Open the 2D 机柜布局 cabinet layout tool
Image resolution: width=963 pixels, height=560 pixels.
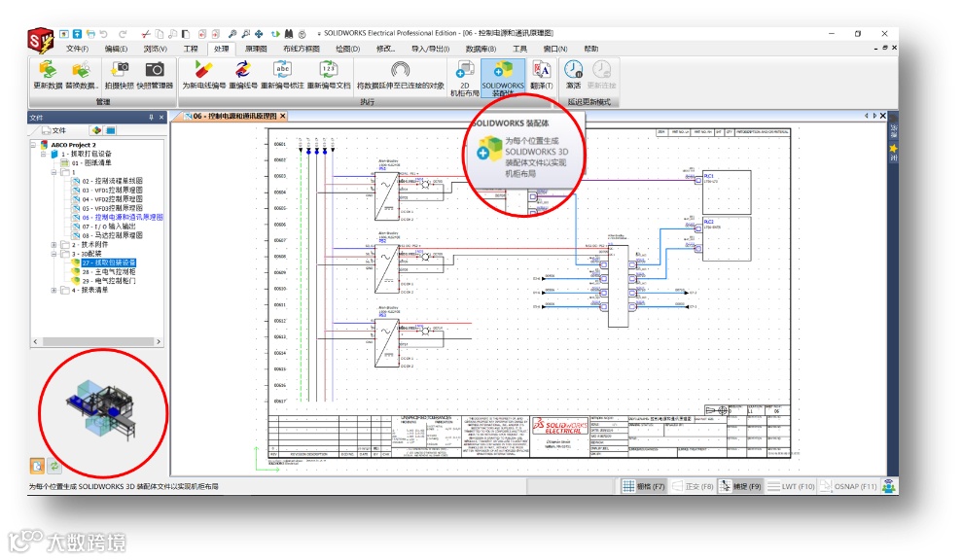click(x=465, y=78)
